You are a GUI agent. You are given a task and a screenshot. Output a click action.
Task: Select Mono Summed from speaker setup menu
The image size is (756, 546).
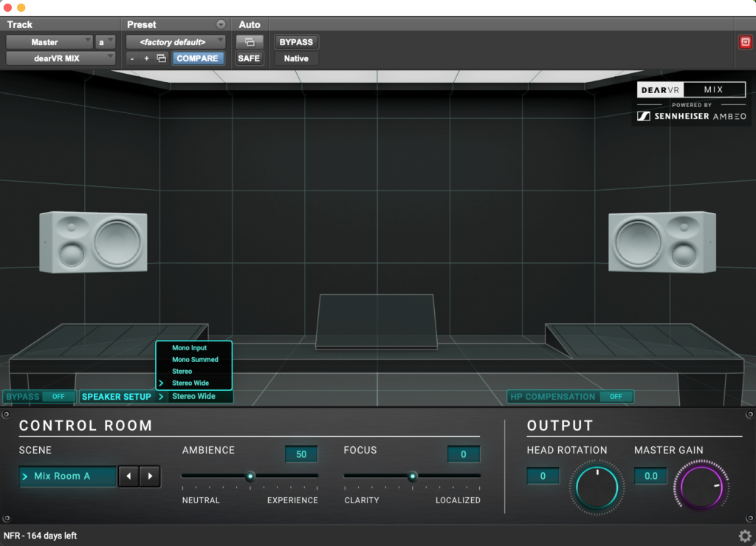tap(195, 360)
